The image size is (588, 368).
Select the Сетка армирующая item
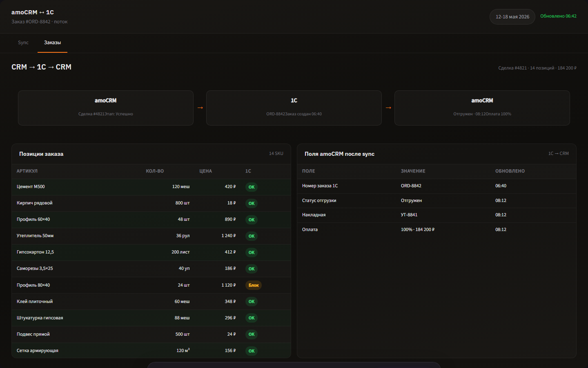coord(38,351)
